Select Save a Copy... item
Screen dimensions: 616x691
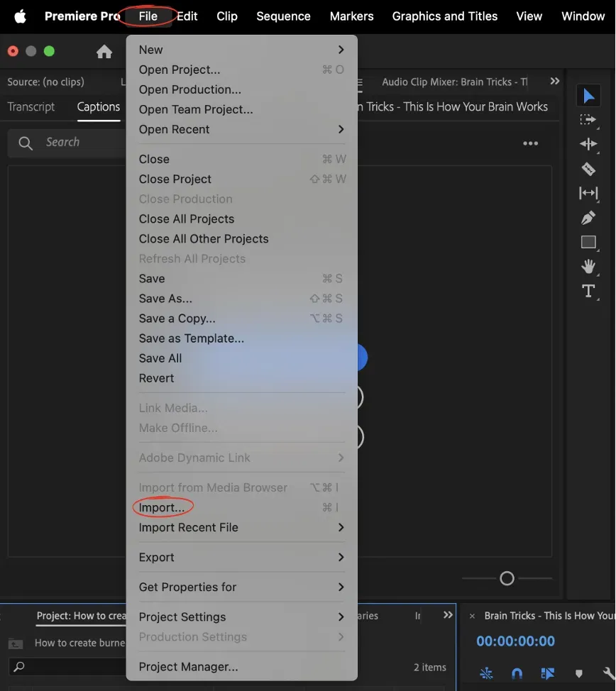tap(241, 319)
